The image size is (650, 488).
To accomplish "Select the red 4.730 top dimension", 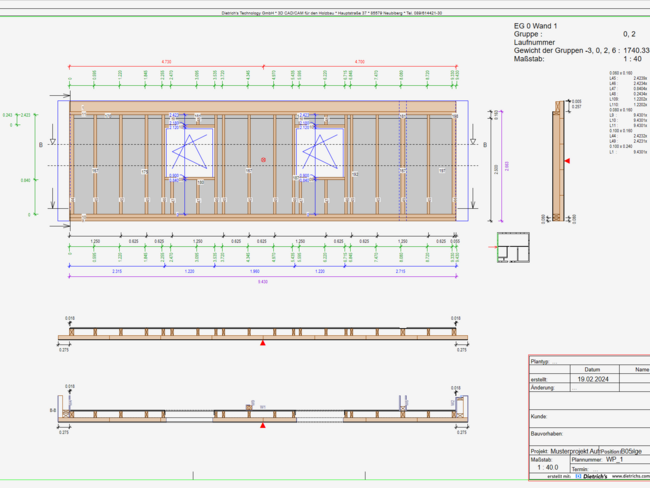I will click(166, 62).
